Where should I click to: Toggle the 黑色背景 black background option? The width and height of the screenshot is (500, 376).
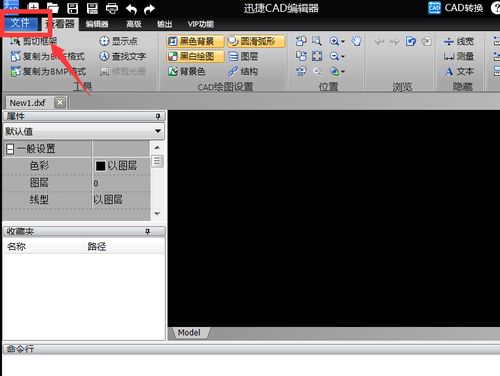(195, 41)
